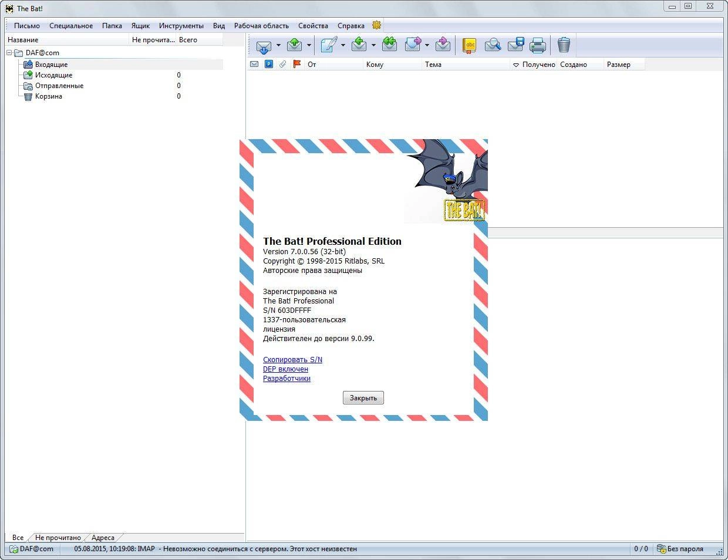Click the IMAP connection error status text
This screenshot has height=560, width=728.
[215, 549]
